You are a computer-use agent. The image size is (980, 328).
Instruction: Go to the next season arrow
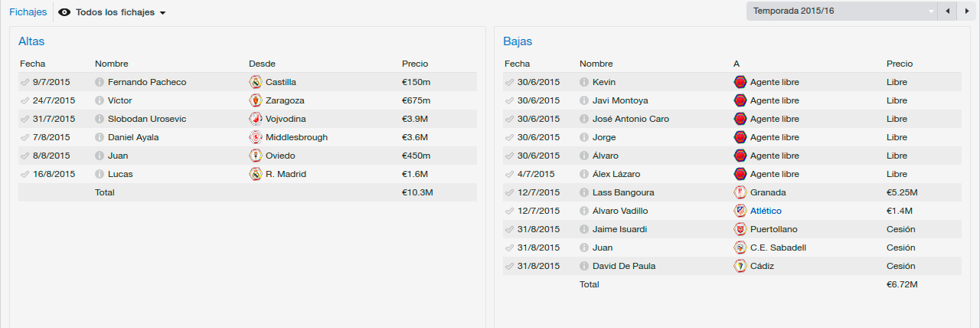965,11
